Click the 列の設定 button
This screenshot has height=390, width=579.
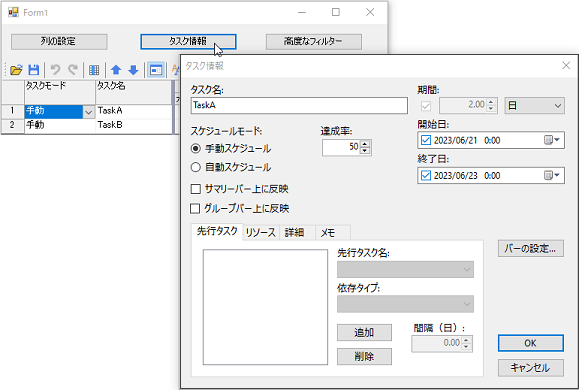pyautogui.click(x=59, y=41)
